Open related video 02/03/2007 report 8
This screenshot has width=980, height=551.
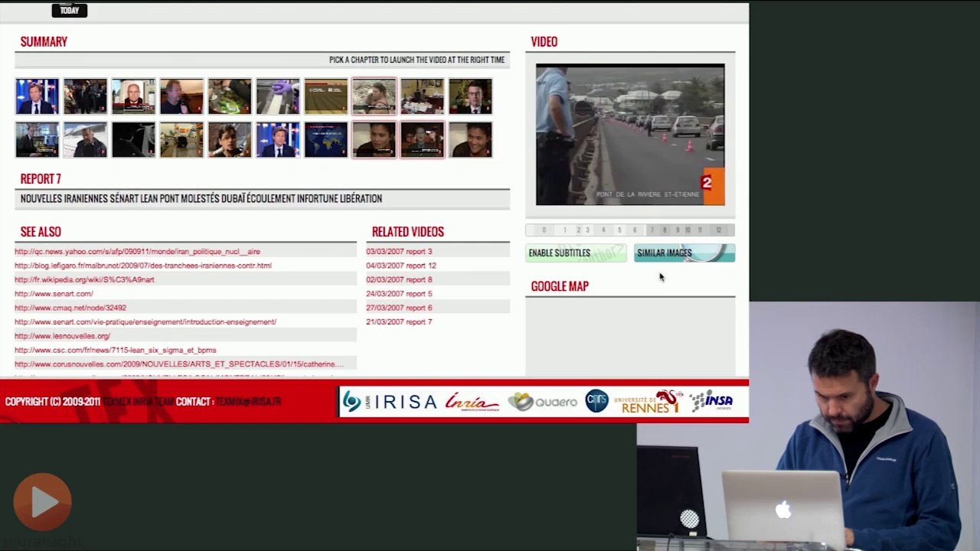(x=399, y=279)
